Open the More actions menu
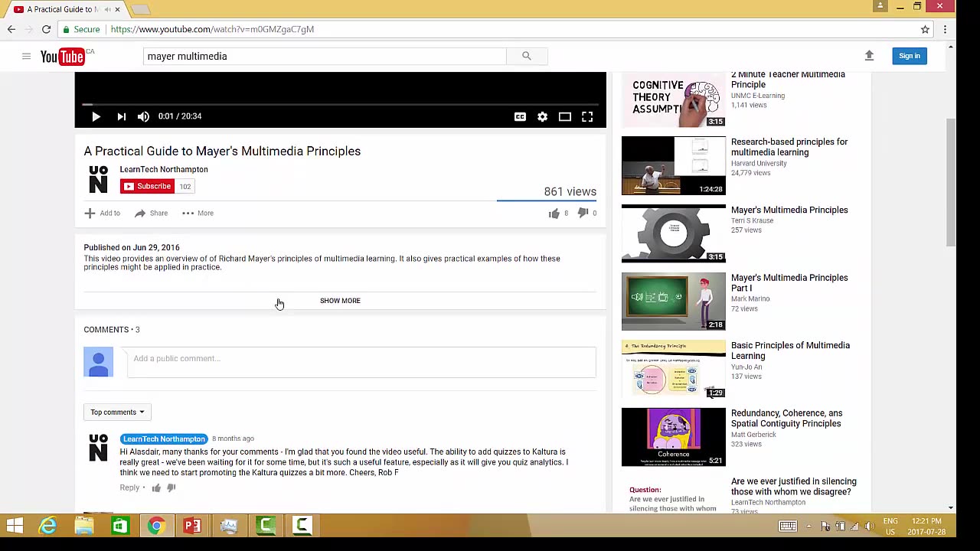The width and height of the screenshot is (980, 551). tap(198, 213)
